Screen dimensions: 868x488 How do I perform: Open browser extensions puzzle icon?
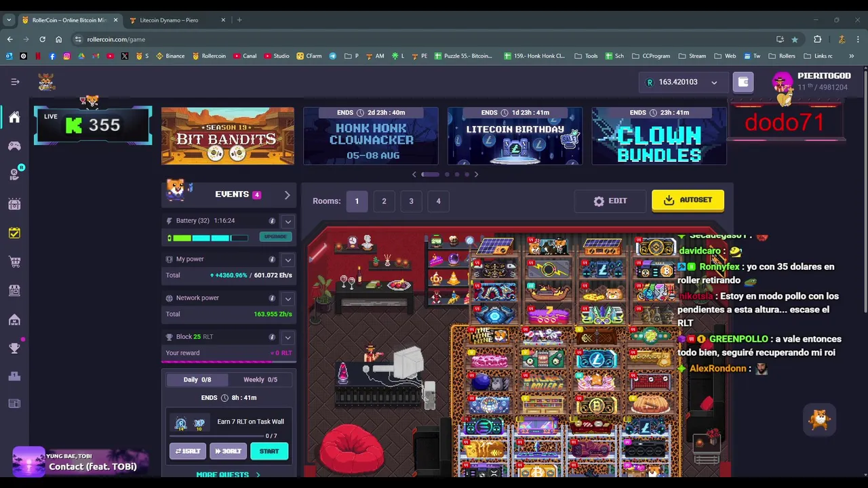[x=818, y=39]
